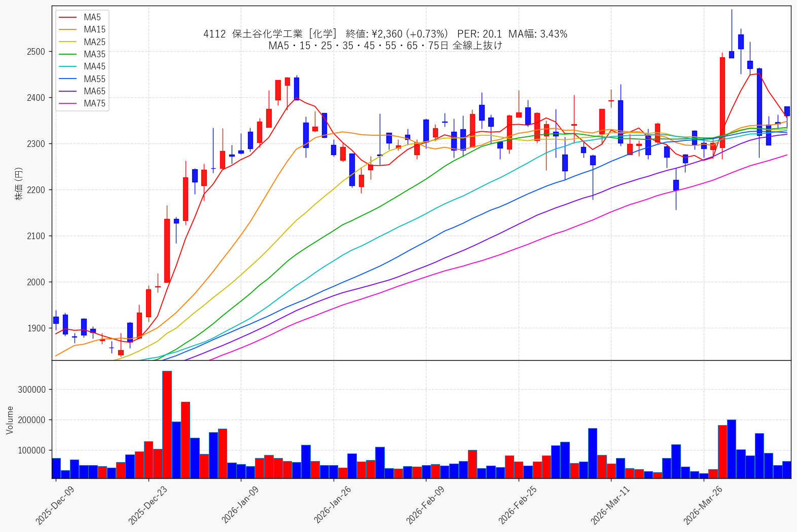Viewport: 797px width, 532px height.
Task: Click the 200000 volume axis label
Action: click(32, 420)
